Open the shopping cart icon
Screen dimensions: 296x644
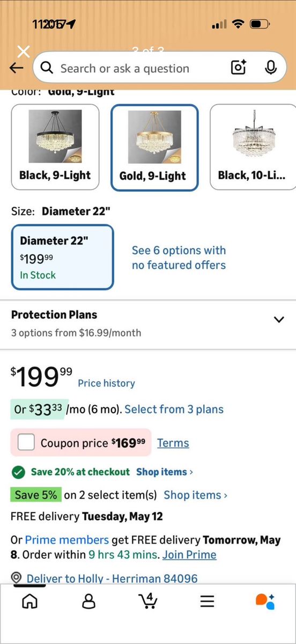pyautogui.click(x=147, y=600)
